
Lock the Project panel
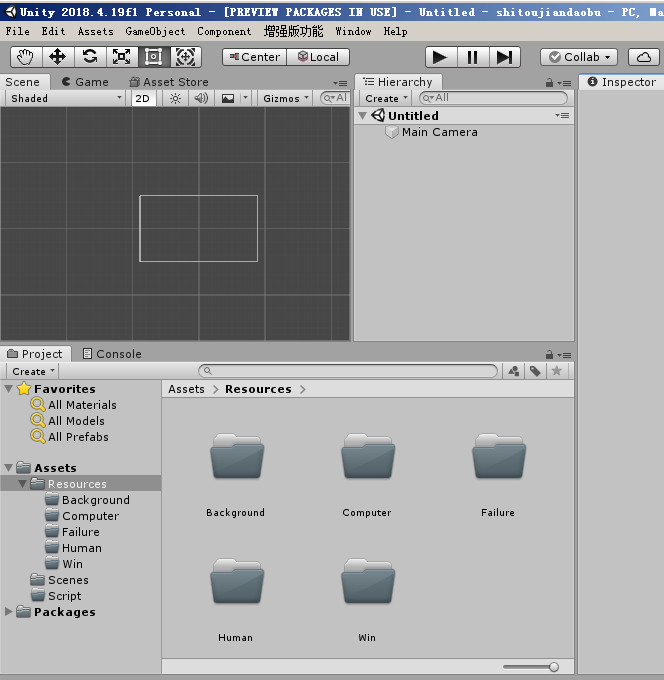[549, 355]
